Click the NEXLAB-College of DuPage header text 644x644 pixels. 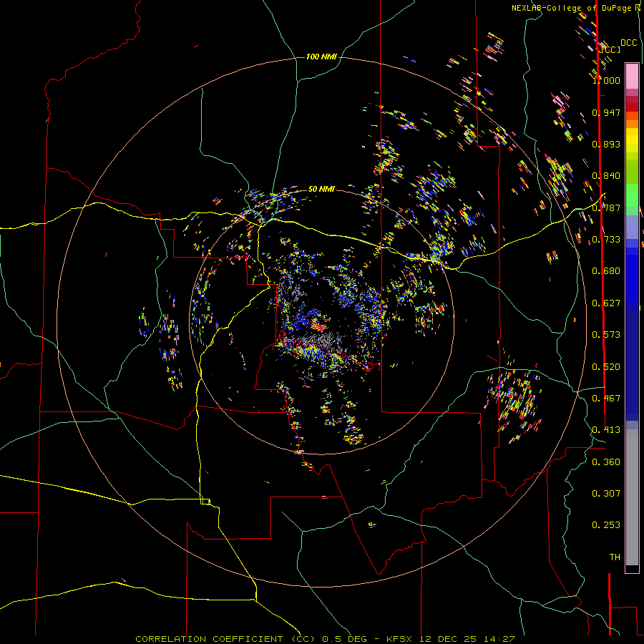pos(571,8)
